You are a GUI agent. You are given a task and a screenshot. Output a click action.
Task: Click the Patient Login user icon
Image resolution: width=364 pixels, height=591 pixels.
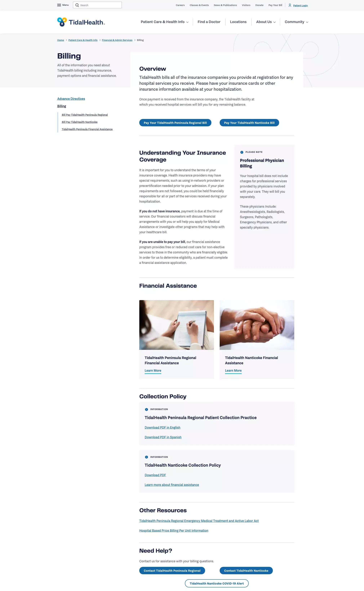[290, 5]
